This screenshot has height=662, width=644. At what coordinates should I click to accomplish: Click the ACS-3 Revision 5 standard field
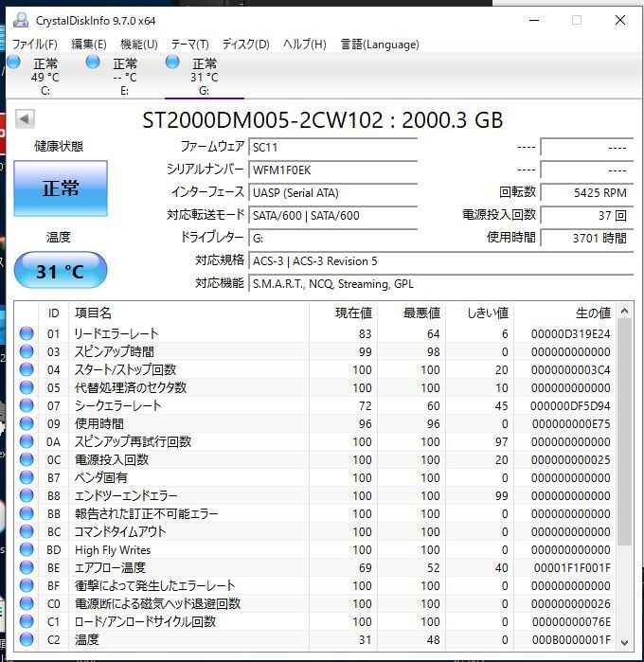[441, 261]
